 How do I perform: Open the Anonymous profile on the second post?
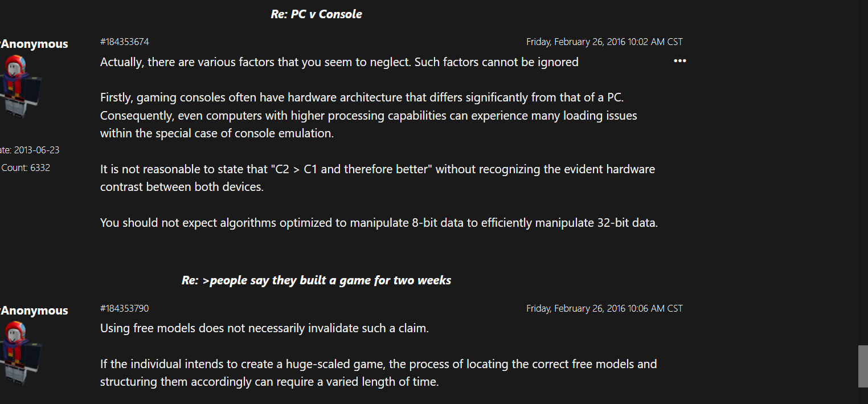pyautogui.click(x=35, y=311)
